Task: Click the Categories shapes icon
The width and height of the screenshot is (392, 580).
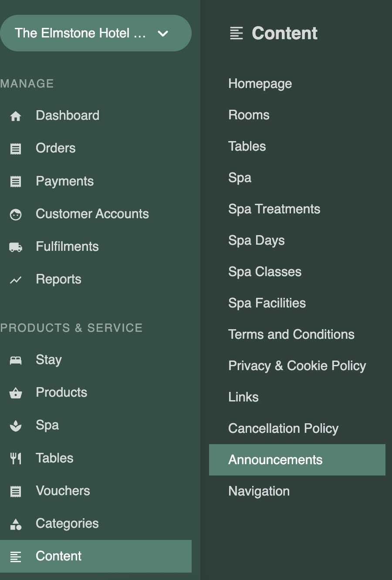Action: click(x=16, y=524)
